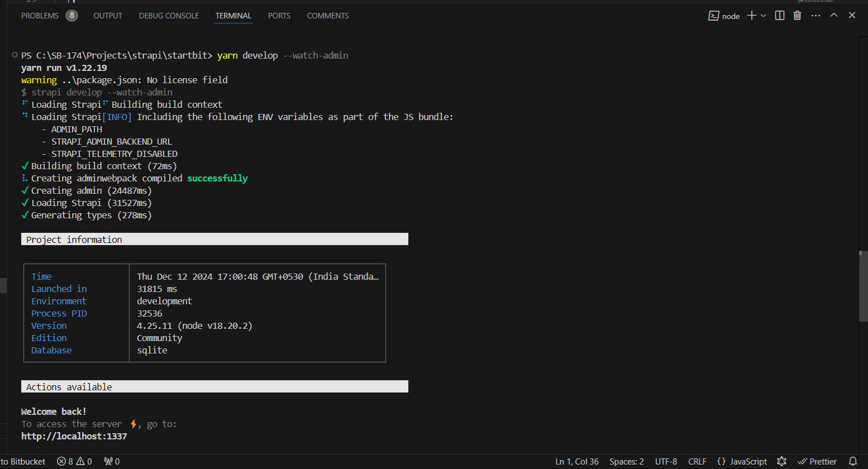Click the Copilot status icon
This screenshot has width=868, height=469.
(782, 462)
